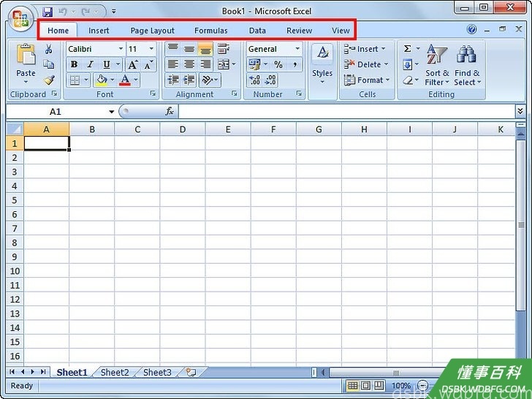Click the Format cells button
This screenshot has height=399, width=532.
point(367,80)
